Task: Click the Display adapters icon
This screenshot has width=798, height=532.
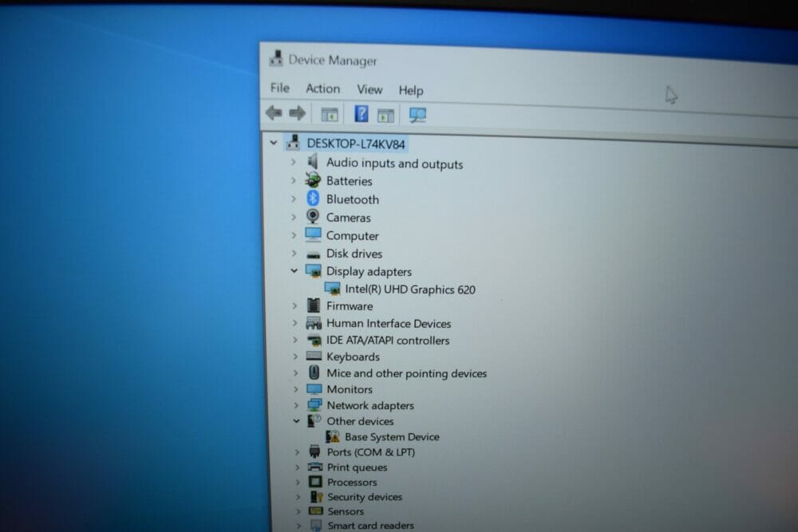Action: tap(314, 270)
